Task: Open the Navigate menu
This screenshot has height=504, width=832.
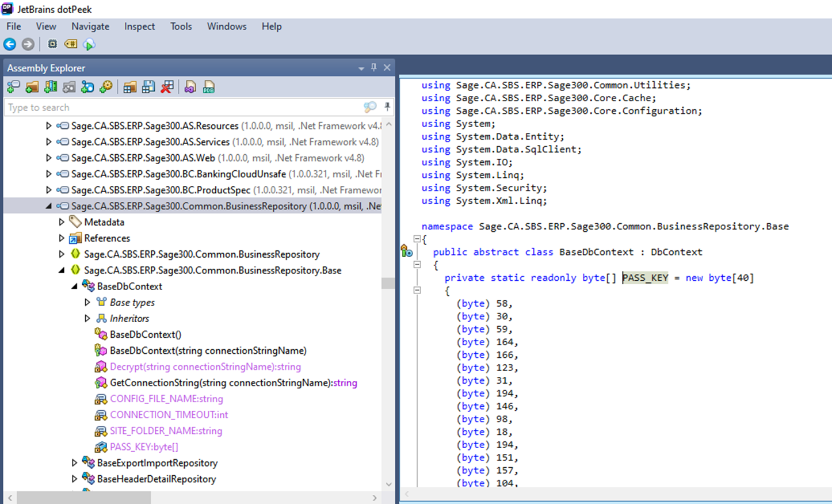Action: coord(90,26)
